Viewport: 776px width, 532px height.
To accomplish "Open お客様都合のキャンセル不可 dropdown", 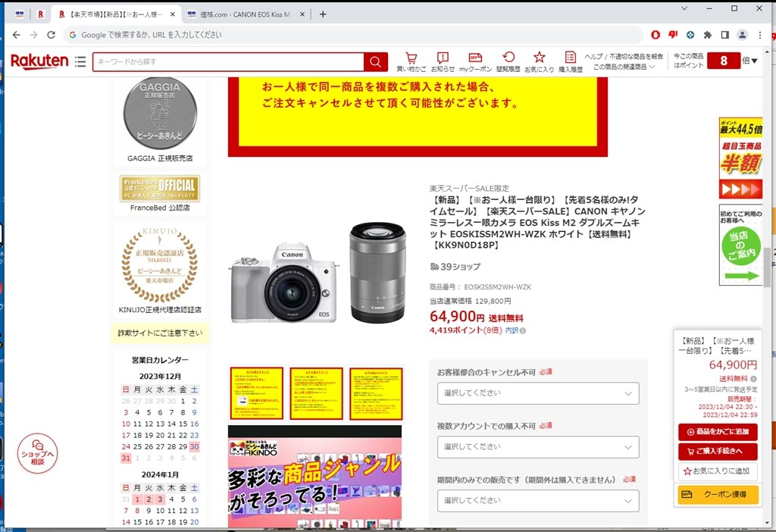I will tap(538, 393).
